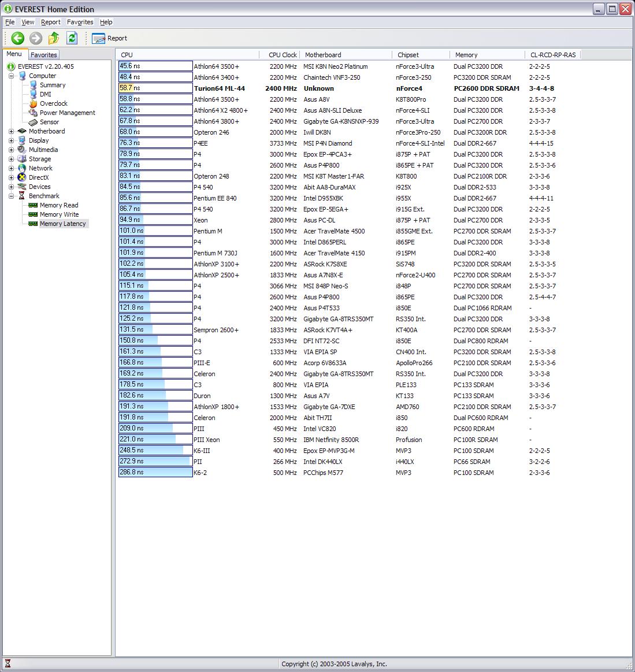Select the highlighted 58.7 ns latency bar
Image resolution: width=635 pixels, height=672 pixels.
pos(155,88)
